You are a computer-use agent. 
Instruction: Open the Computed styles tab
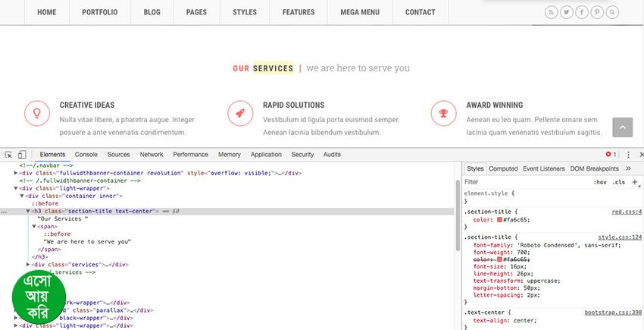click(503, 168)
